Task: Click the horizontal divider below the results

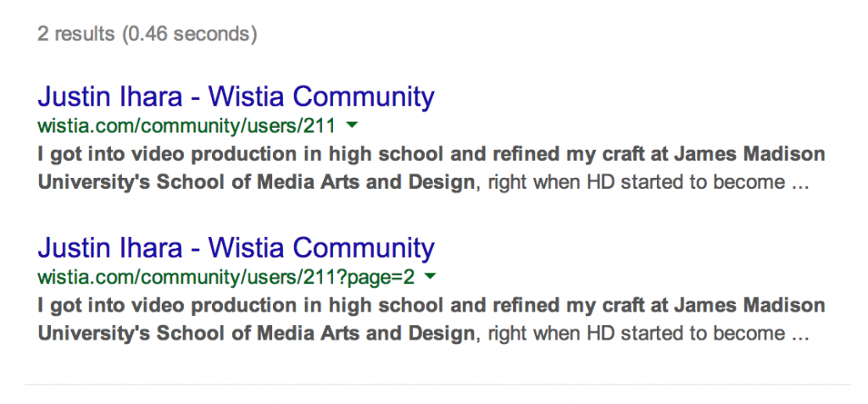Action: pyautogui.click(x=437, y=385)
